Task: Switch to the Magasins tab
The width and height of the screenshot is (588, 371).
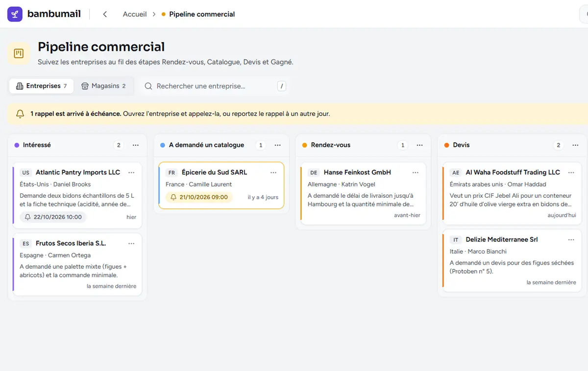Action: pyautogui.click(x=103, y=86)
